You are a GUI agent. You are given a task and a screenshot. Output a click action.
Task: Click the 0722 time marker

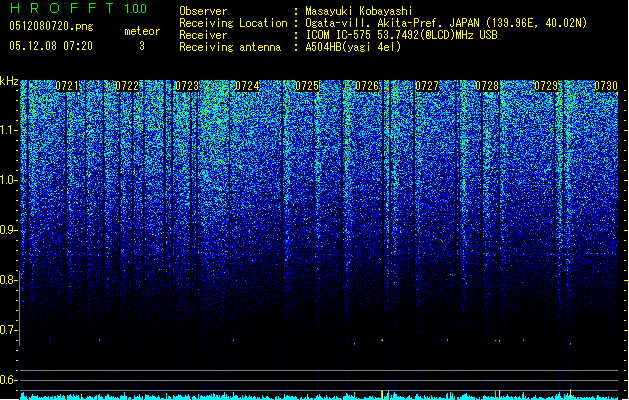point(127,86)
